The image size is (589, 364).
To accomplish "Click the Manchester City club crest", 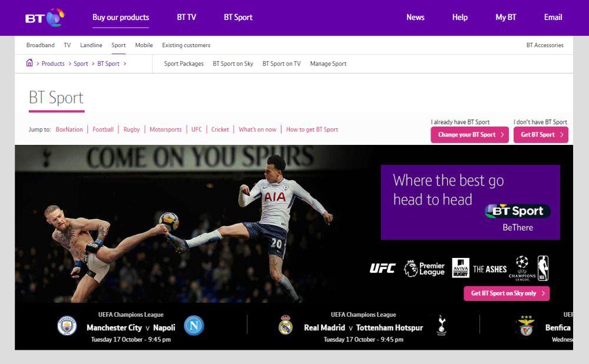I will click(x=67, y=326).
